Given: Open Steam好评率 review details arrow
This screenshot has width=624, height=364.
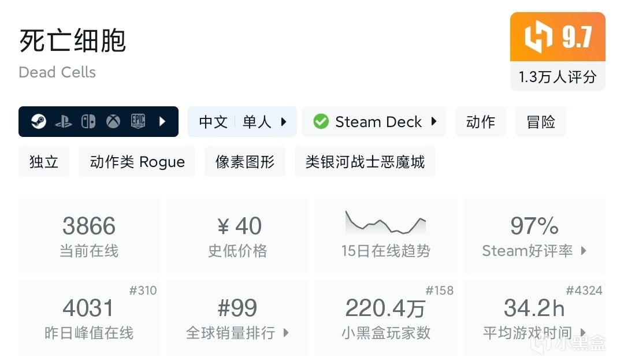Looking at the screenshot, I should tap(584, 251).
